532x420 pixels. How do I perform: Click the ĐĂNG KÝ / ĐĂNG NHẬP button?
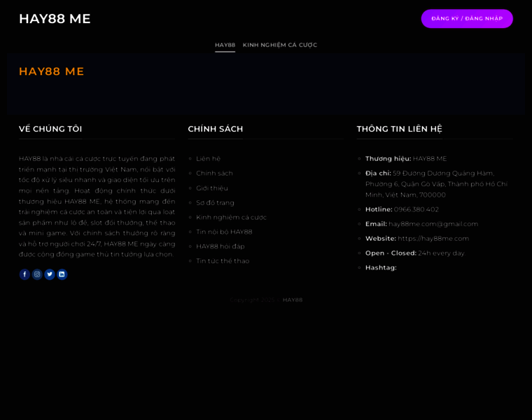click(467, 19)
